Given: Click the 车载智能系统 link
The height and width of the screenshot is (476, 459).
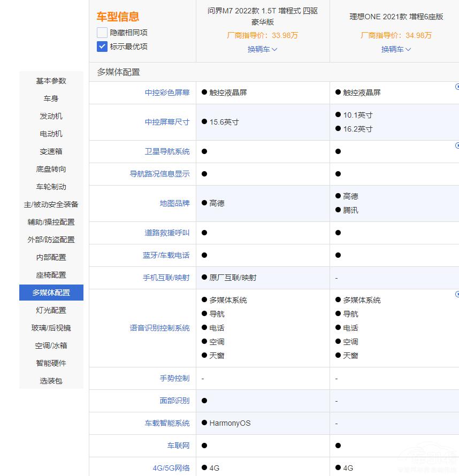Looking at the screenshot, I should (x=167, y=423).
